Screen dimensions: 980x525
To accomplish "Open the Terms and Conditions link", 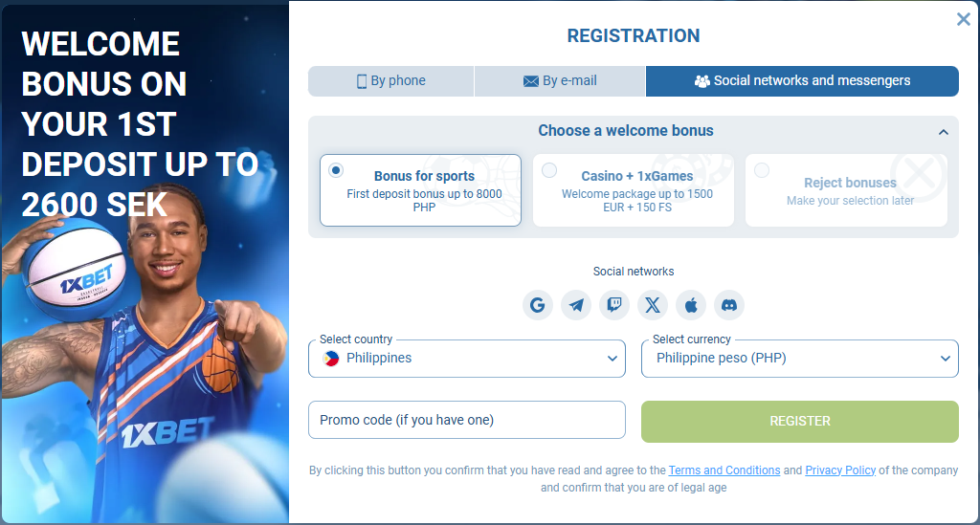I will tap(724, 470).
